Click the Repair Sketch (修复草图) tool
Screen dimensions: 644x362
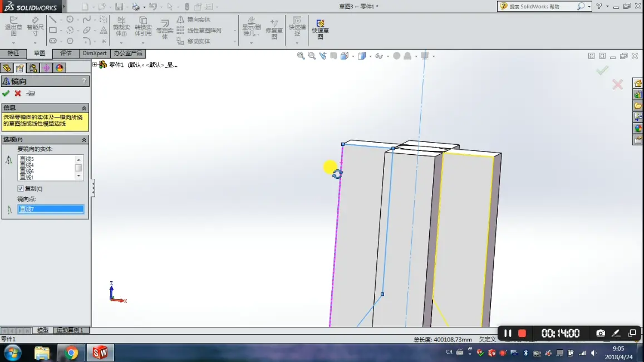pos(274,28)
